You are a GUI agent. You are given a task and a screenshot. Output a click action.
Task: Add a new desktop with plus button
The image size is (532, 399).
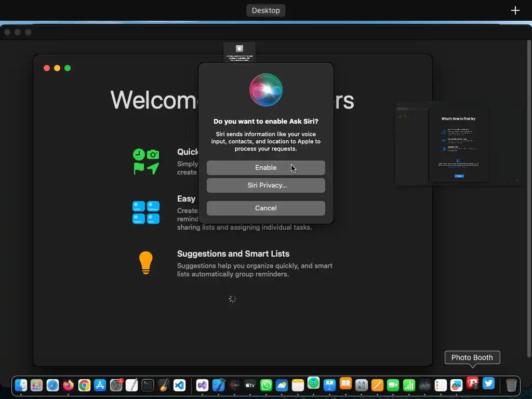515,10
